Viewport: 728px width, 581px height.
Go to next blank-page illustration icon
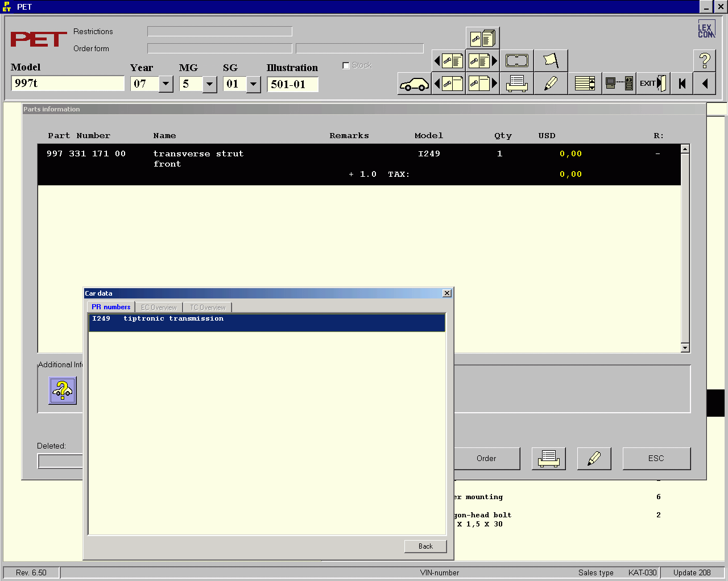(483, 84)
